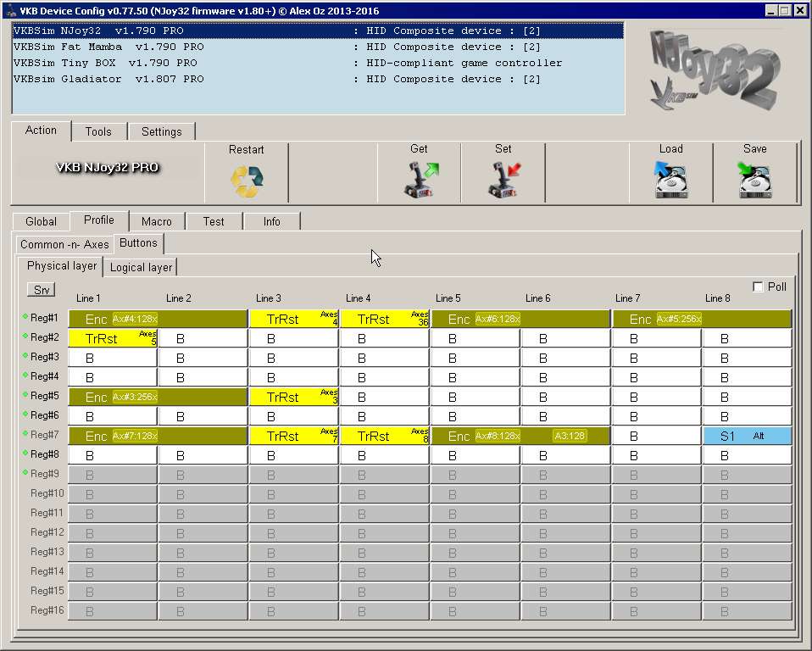This screenshot has width=812, height=651.
Task: Click the Get joystick icon
Action: [x=420, y=180]
